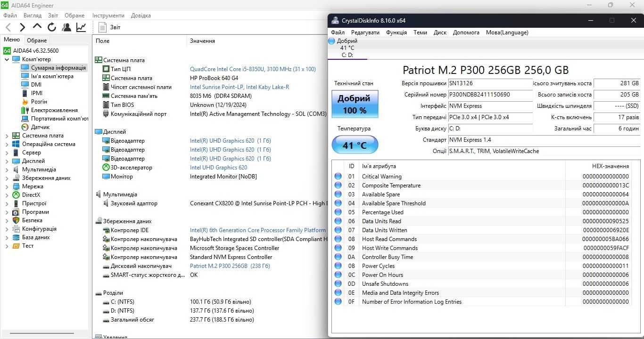The width and height of the screenshot is (644, 339).
Task: Expand the Сервер tree node
Action: click(x=7, y=153)
